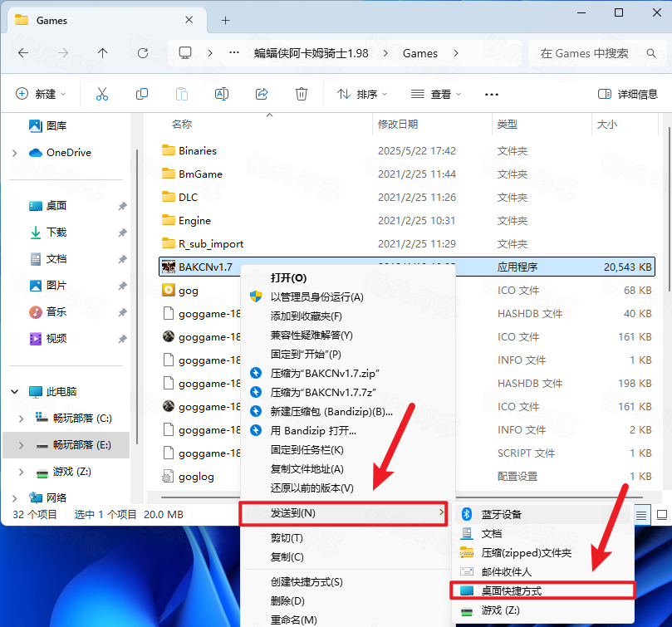Open the 排序 sort dropdown
672x627 pixels.
point(362,94)
